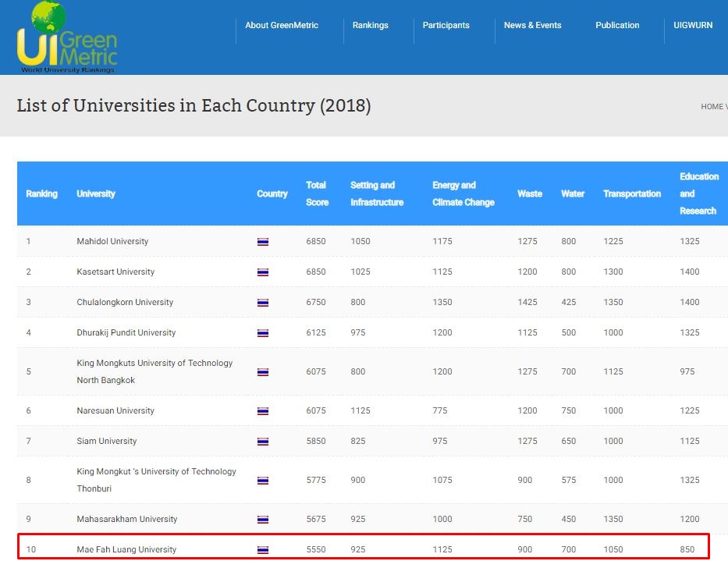
Task: Go to UIGWURN page
Action: [693, 25]
